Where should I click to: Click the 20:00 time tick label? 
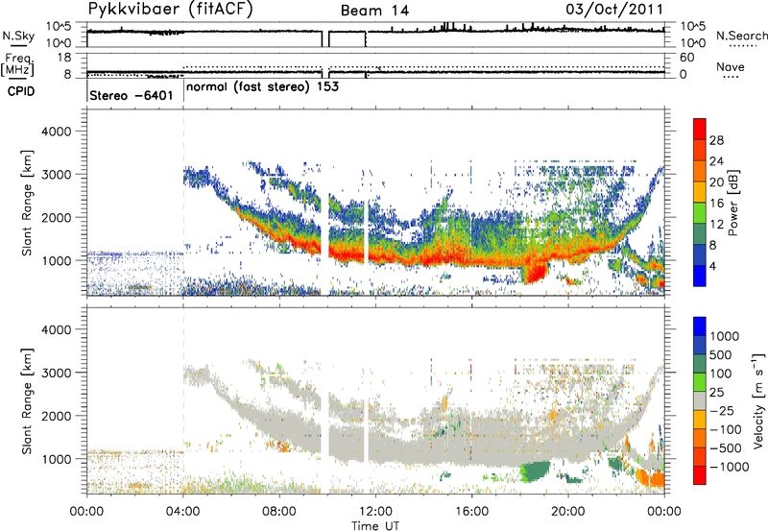tap(568, 512)
